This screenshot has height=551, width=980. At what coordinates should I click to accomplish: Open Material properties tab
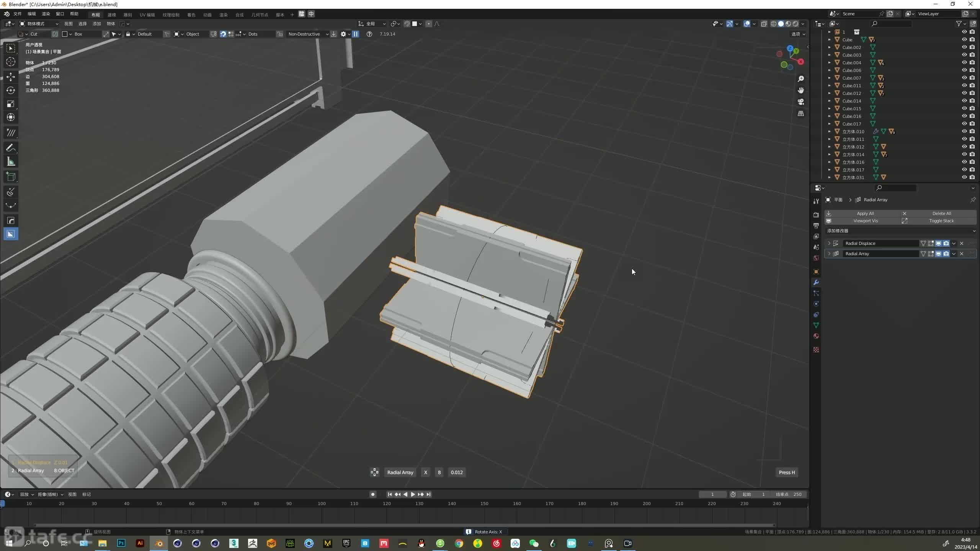tap(816, 336)
